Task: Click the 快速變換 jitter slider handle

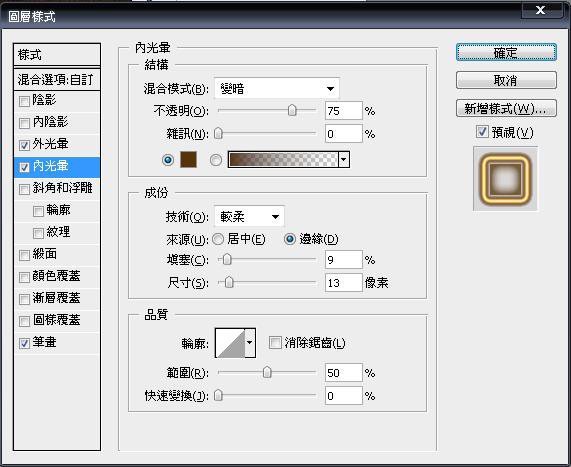Action: [x=218, y=395]
